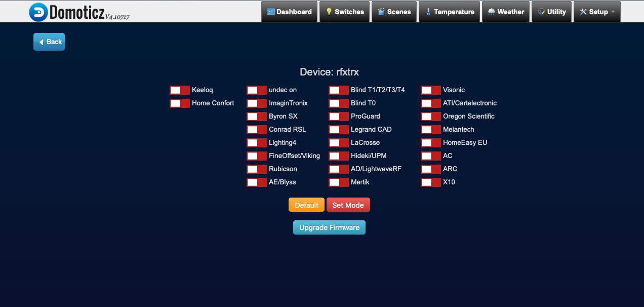Enable the Rubicson switch
Screen dimensions: 644x307
pyautogui.click(x=257, y=169)
